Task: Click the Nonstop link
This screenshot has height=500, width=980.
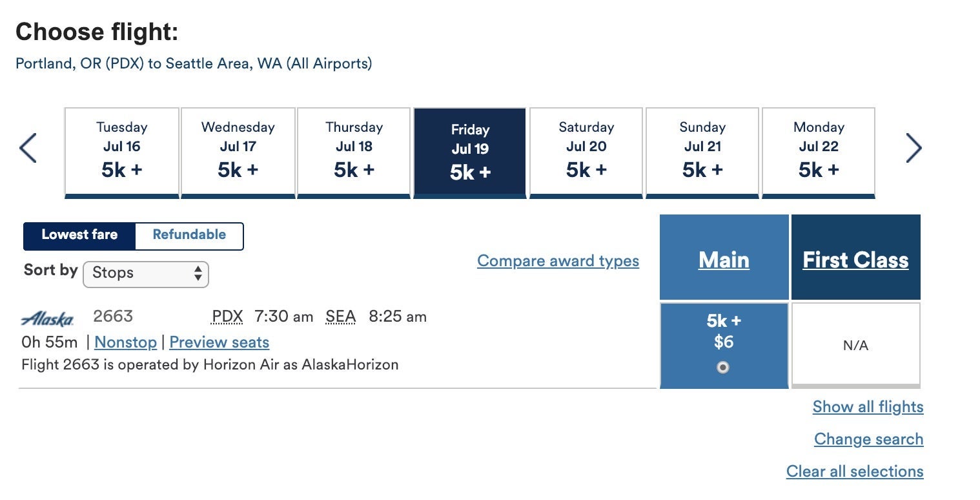Action: [126, 342]
